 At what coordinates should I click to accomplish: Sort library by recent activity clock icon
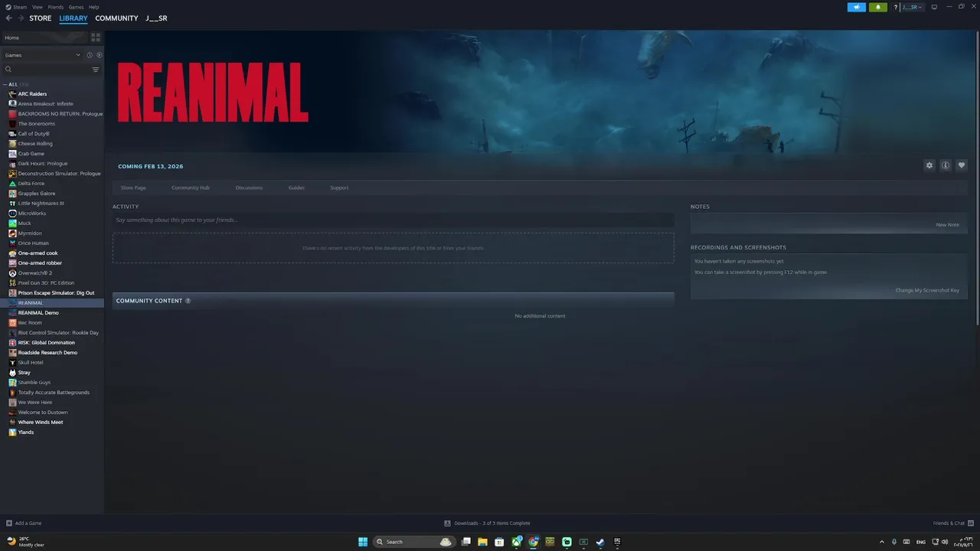click(90, 55)
